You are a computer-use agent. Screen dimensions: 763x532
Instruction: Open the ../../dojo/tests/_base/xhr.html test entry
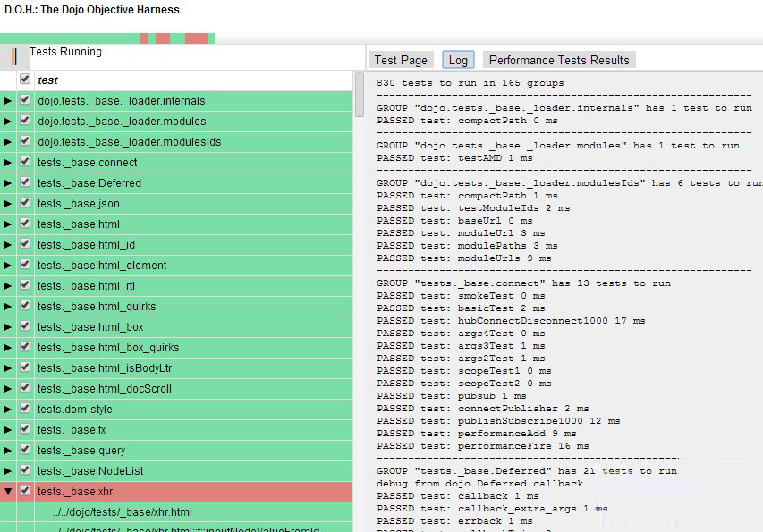tap(122, 512)
